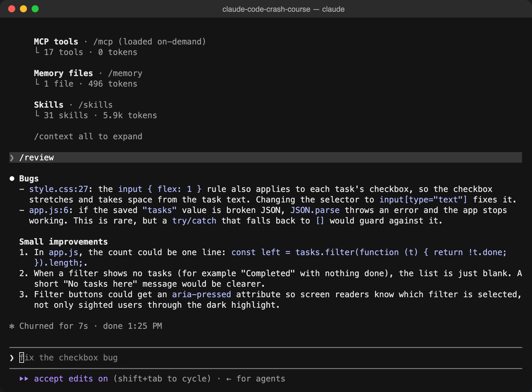Open the app.js:6 file reference
This screenshot has height=392, width=532.
(x=49, y=210)
